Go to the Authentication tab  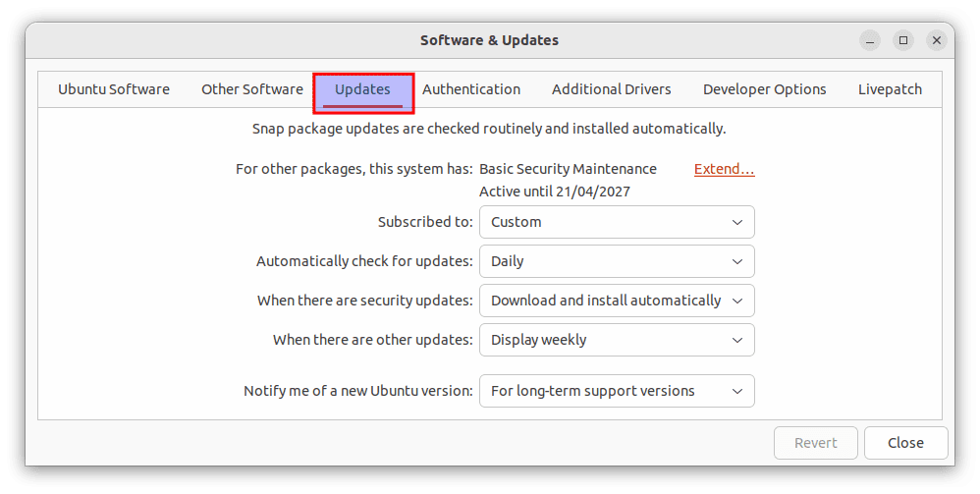pyautogui.click(x=471, y=89)
